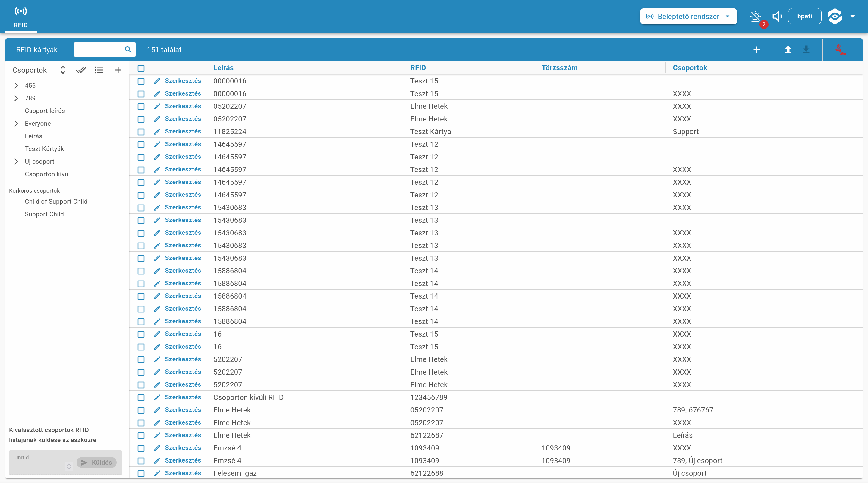868x483 pixels.
Task: Expand the 789 group
Action: (16, 98)
